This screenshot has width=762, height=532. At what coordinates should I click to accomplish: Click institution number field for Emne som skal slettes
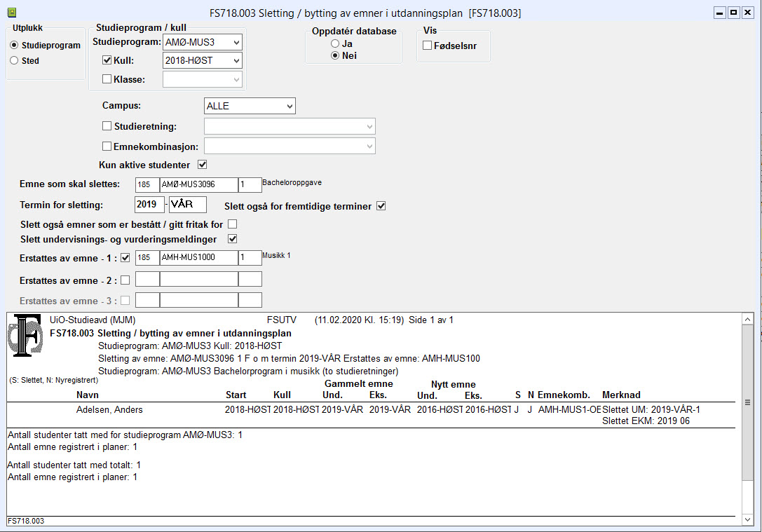(147, 184)
